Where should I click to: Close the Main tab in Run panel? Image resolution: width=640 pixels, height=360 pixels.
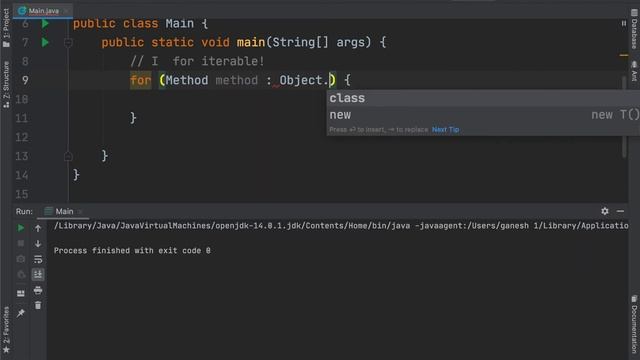pyautogui.click(x=80, y=211)
